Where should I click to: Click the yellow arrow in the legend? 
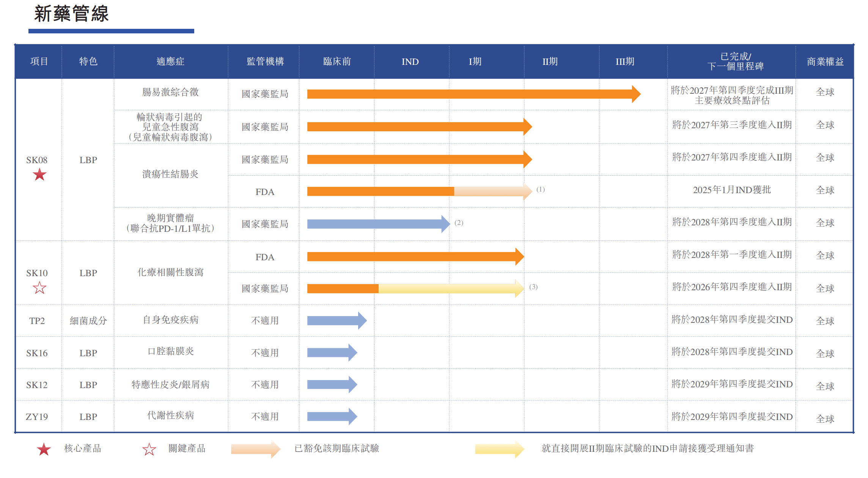click(x=500, y=449)
